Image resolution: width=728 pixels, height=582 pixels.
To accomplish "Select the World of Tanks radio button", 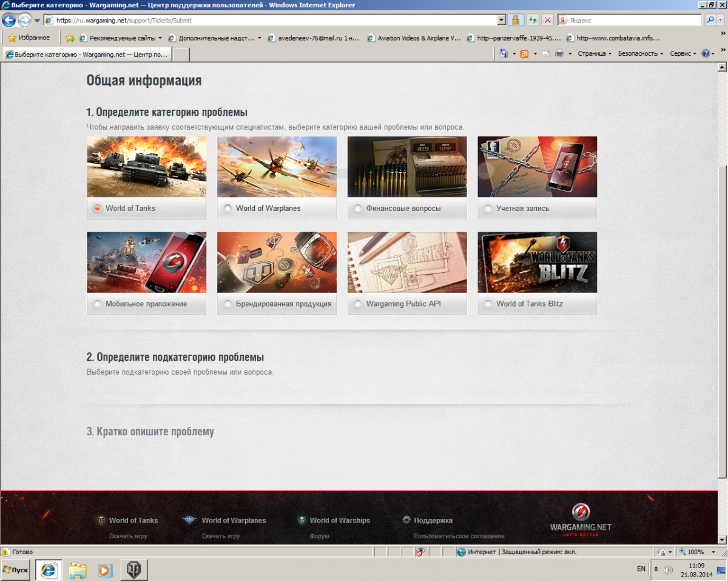I will [97, 208].
